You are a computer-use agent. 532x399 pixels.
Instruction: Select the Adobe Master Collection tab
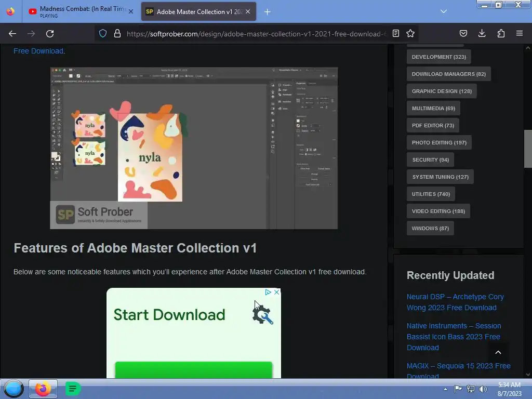pos(198,11)
